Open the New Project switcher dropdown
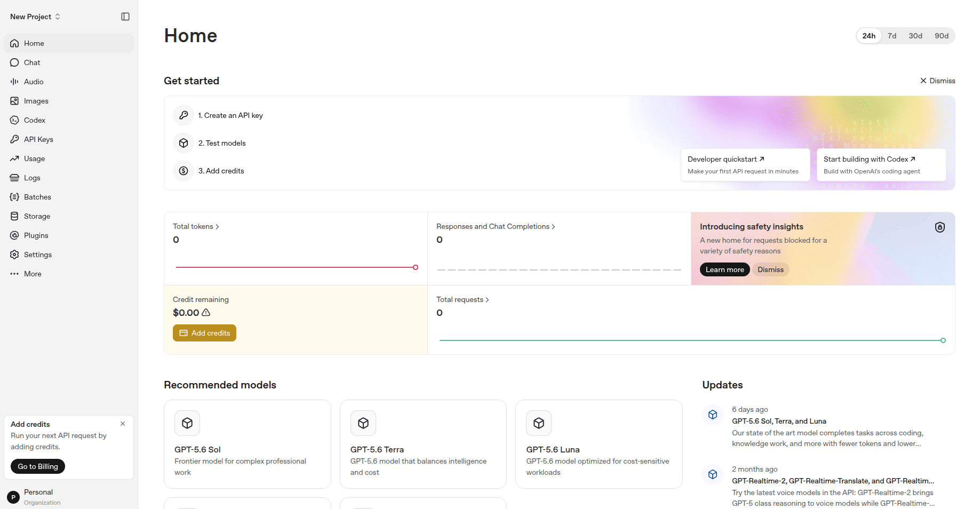The image size is (980, 509). click(x=35, y=17)
